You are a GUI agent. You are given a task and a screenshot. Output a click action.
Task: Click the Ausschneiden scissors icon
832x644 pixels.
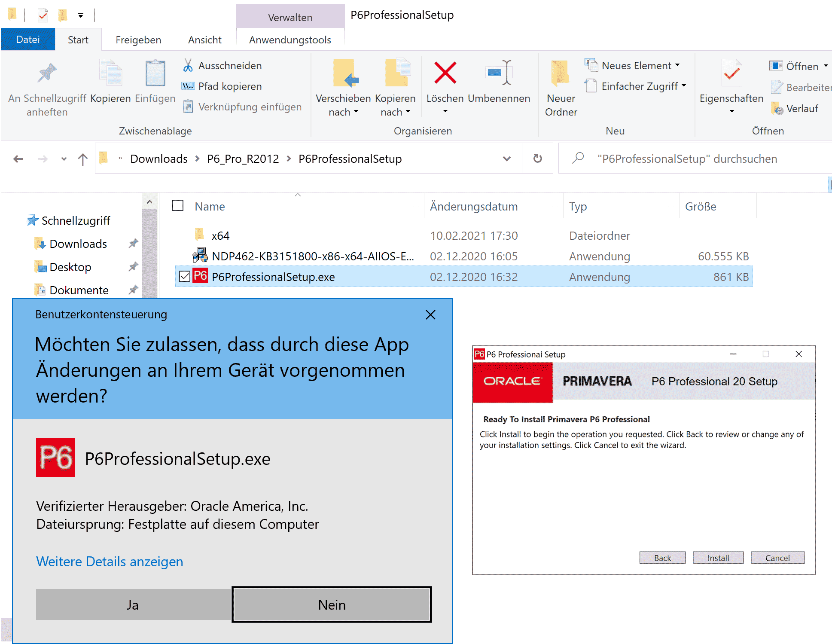188,65
